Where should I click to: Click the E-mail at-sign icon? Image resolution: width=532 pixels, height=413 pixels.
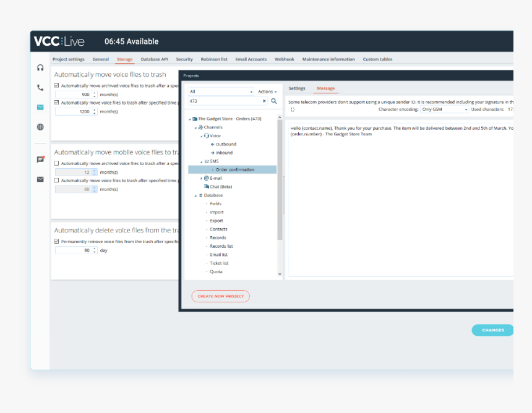[x=206, y=178]
